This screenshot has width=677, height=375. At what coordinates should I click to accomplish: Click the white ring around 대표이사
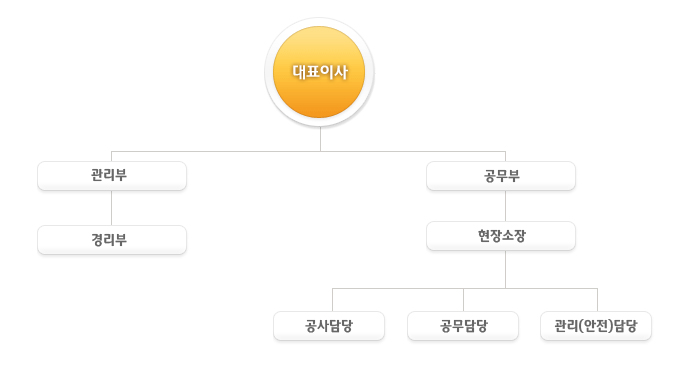(319, 22)
